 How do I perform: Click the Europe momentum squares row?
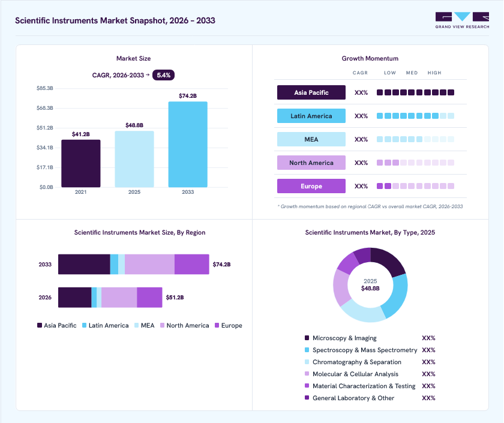[415, 187]
